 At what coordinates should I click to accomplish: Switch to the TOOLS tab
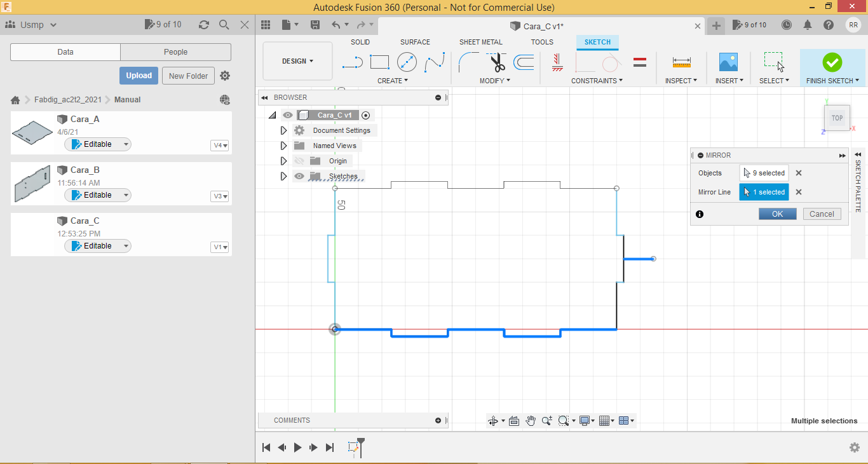click(542, 42)
